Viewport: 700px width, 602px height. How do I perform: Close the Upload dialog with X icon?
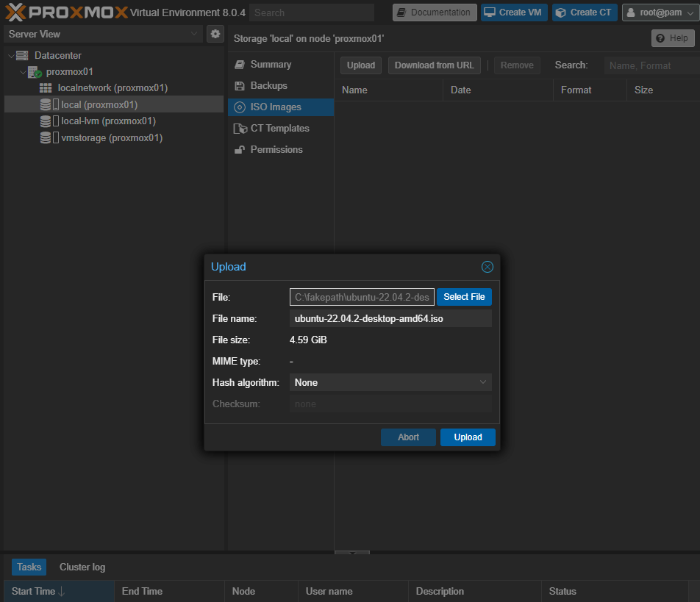[x=487, y=267]
